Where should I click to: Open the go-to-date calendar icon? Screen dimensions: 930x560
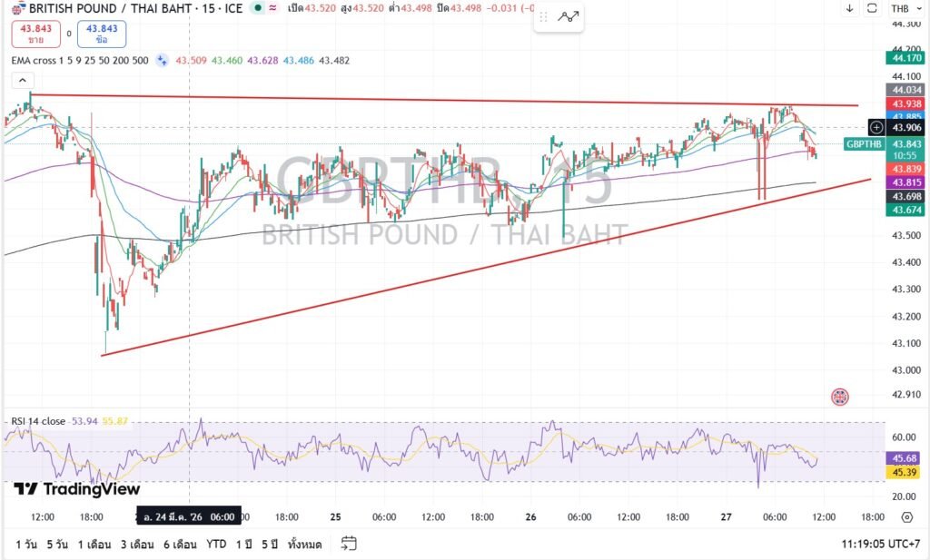[349, 544]
